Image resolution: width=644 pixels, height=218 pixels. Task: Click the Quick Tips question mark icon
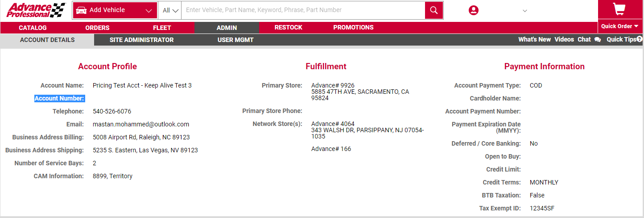(640, 39)
